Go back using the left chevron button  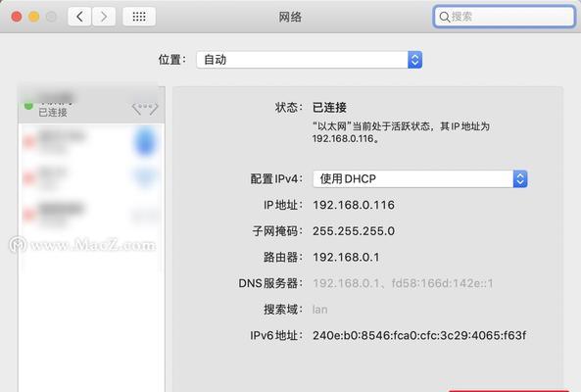pos(79,17)
